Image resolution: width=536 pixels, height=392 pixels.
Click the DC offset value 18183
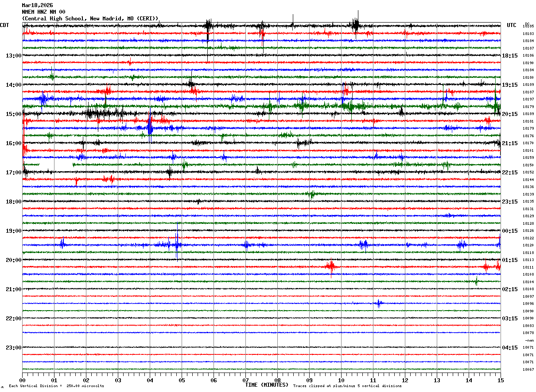tap(528, 34)
